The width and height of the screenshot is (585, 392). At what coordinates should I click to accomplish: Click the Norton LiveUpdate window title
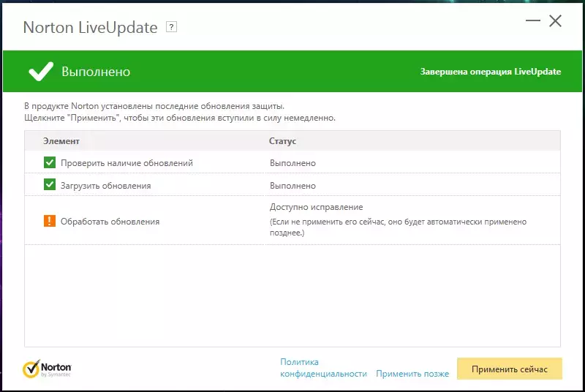coord(90,27)
